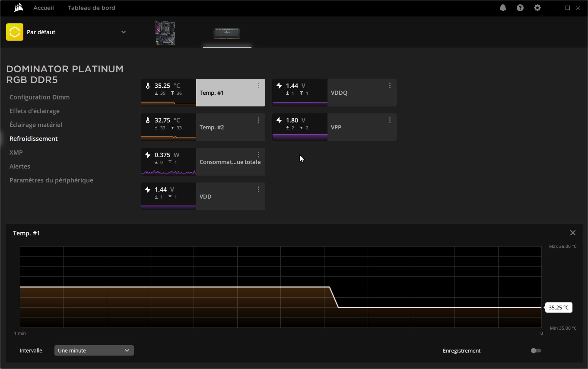Open the help question mark icon
Screen dimensions: 588x369
[520, 8]
